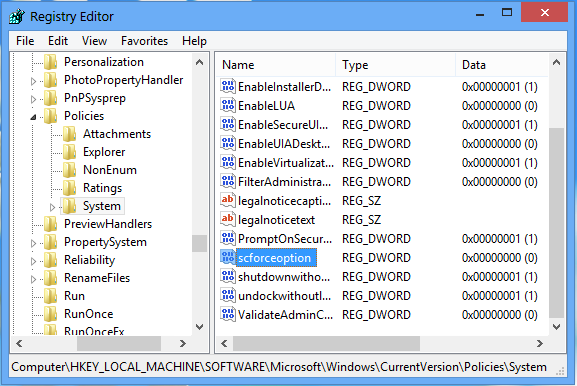
Task: Expand the Reliability tree node
Action: point(33,261)
